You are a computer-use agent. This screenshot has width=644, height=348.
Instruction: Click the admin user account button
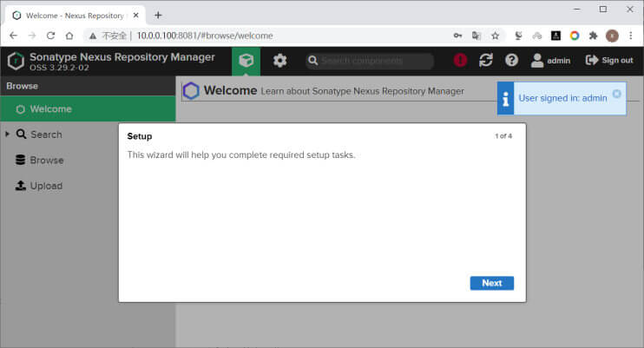point(550,61)
